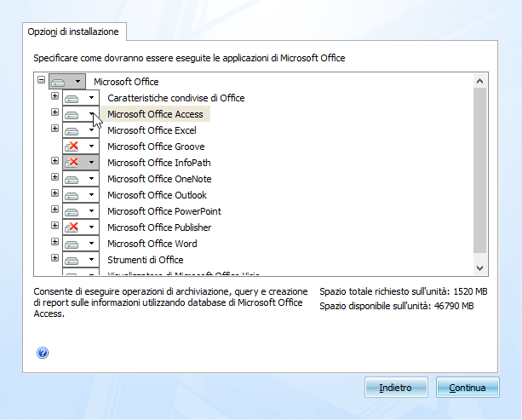Click the drive icon beside Microsoft Office Word
Image resolution: width=522 pixels, height=420 pixels.
pos(72,245)
